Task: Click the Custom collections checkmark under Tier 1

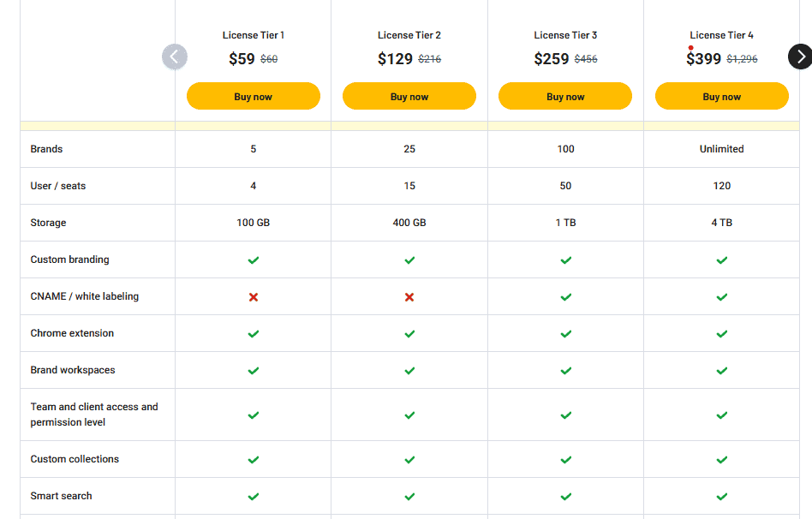Action: pos(253,459)
